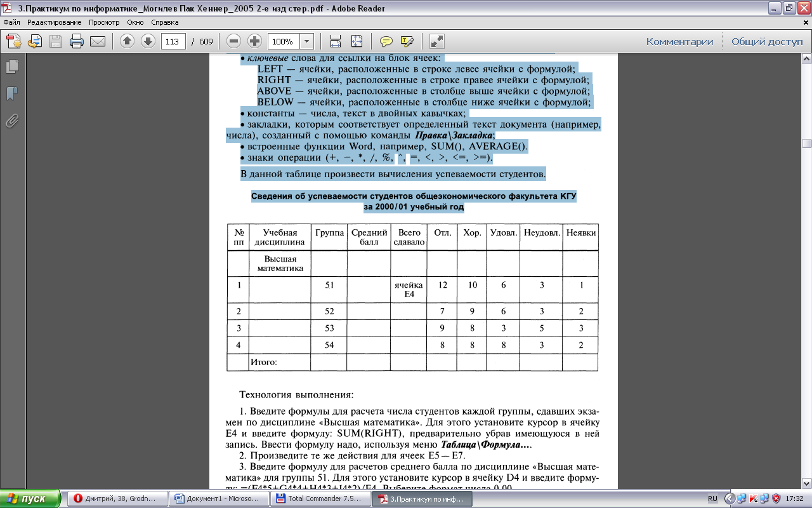The width and height of the screenshot is (812, 508).
Task: Switch to Read Mode with arrows icon
Action: tap(436, 42)
